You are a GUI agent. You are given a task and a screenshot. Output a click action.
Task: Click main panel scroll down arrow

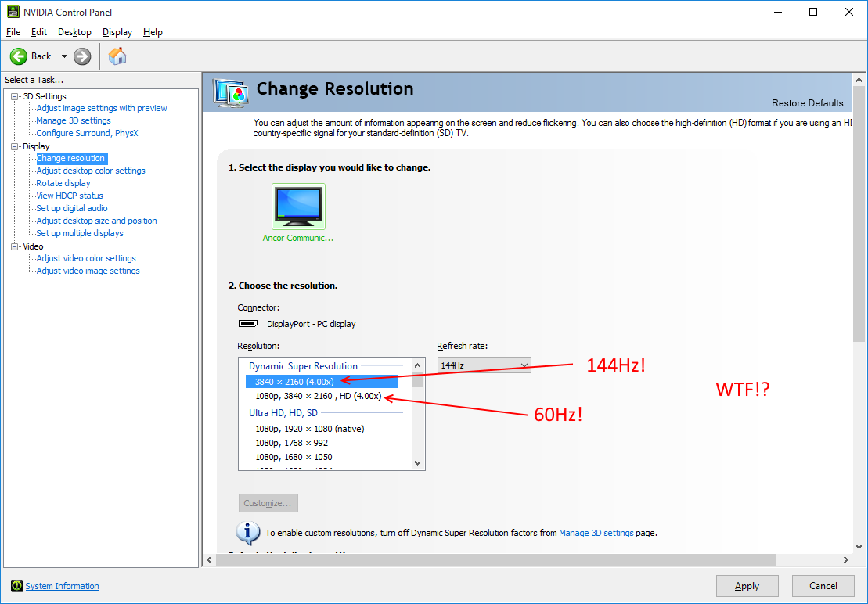tap(859, 546)
